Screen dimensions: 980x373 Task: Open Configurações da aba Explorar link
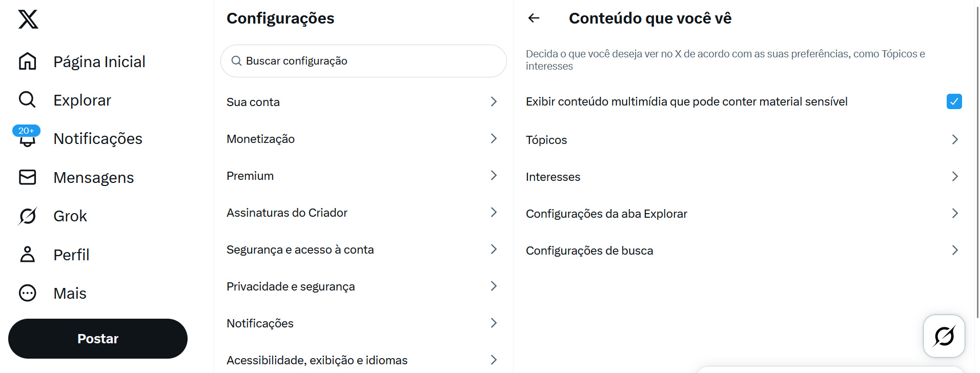pyautogui.click(x=606, y=214)
